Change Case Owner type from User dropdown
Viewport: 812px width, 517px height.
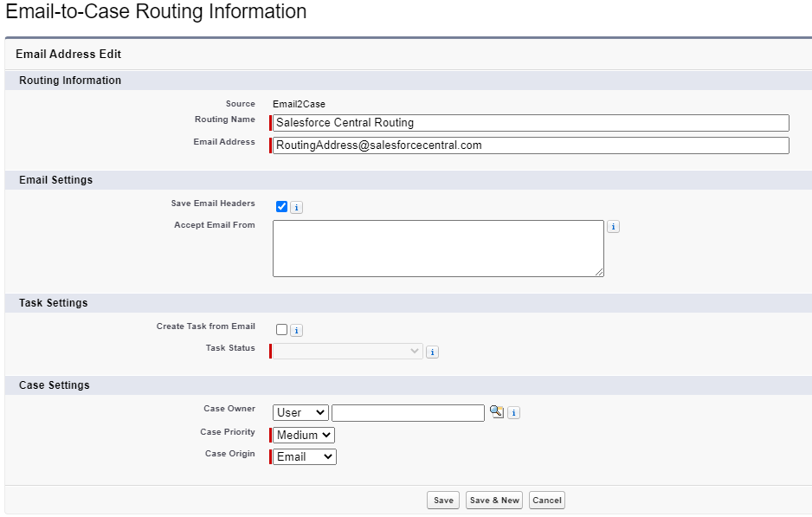[x=300, y=412]
